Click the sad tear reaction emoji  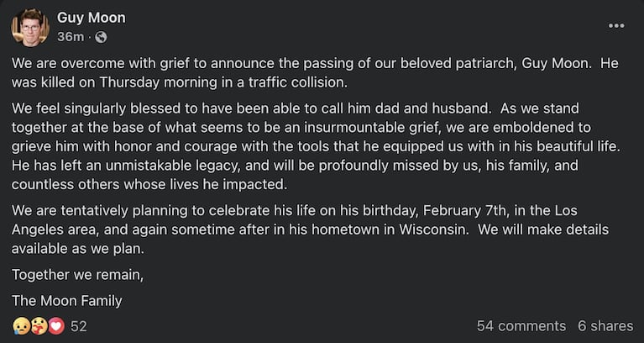pos(22,325)
